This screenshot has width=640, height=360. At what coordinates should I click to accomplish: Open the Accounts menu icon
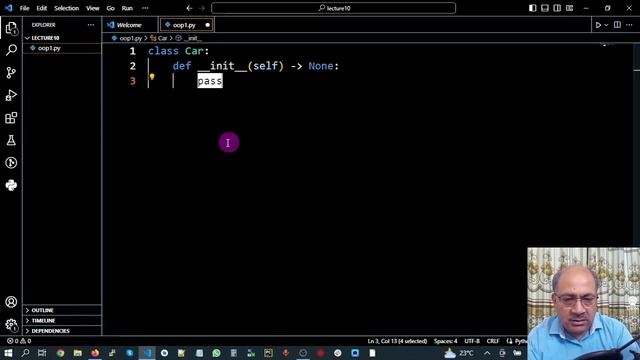pos(11,302)
